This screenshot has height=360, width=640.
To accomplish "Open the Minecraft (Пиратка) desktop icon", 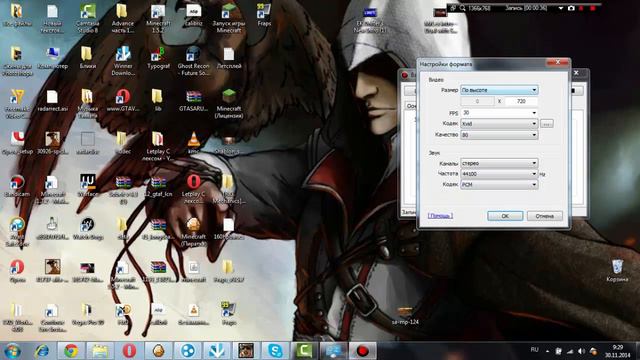I will (x=193, y=231).
